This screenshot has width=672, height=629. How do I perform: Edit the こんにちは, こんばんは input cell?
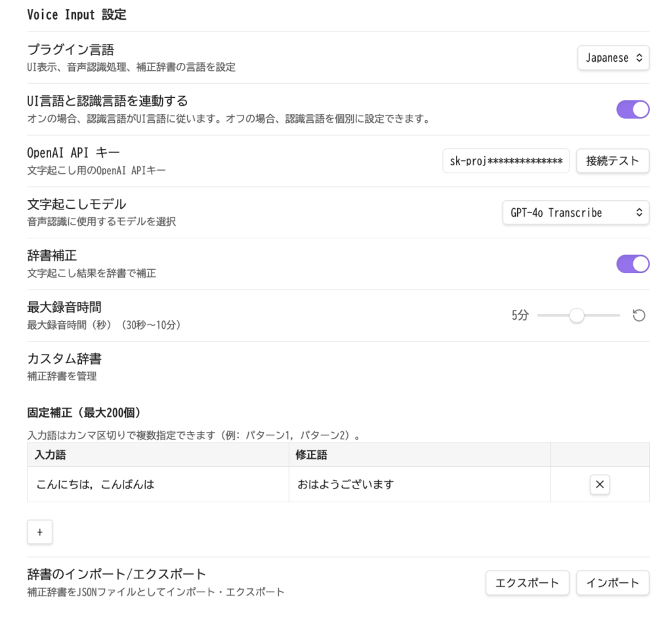point(157,485)
